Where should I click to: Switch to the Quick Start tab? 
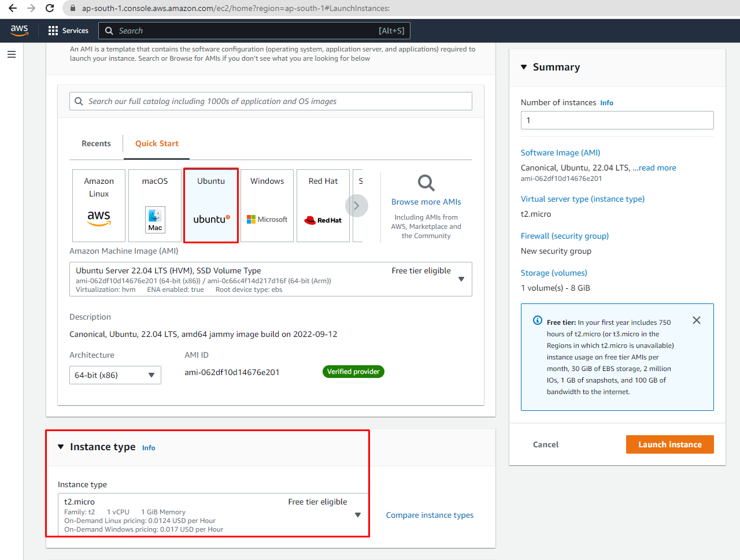[x=157, y=143]
